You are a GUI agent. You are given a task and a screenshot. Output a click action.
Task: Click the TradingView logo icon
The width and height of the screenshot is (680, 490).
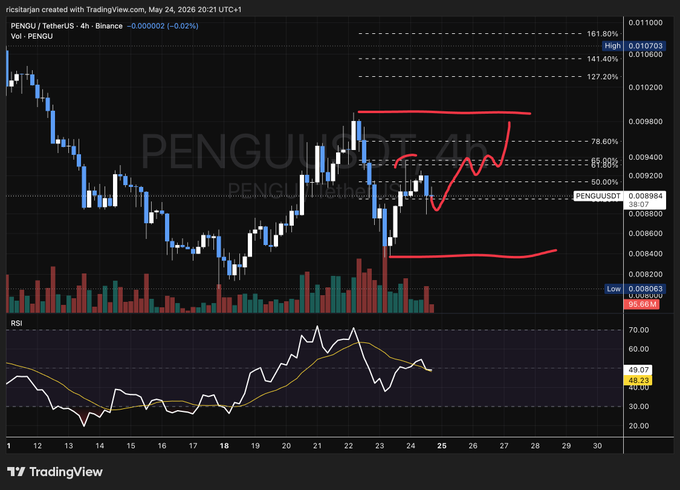[x=16, y=472]
